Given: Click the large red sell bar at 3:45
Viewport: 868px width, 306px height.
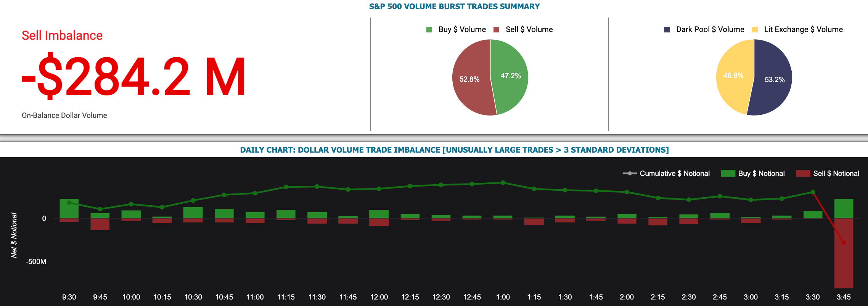Looking at the screenshot, I should coord(844,253).
